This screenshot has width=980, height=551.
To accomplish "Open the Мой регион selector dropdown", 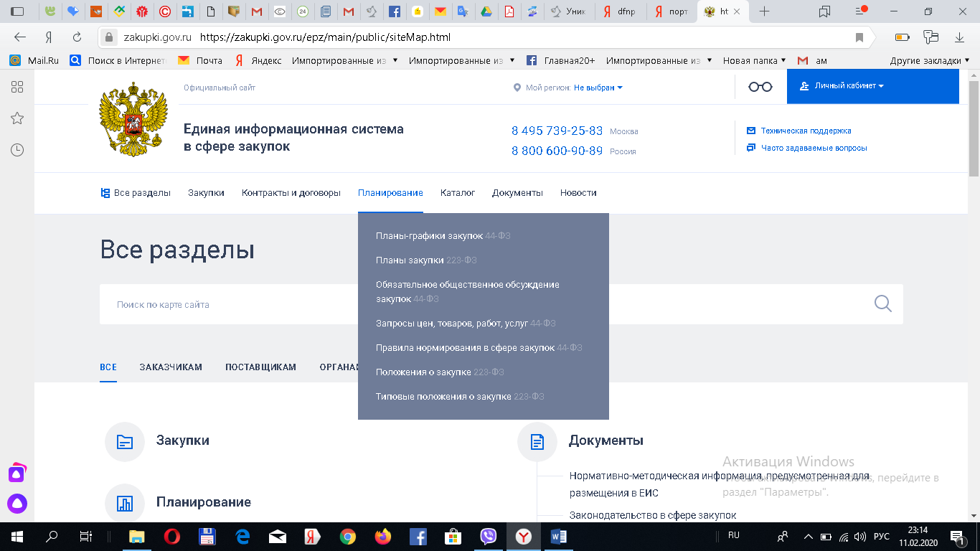I will [x=598, y=88].
